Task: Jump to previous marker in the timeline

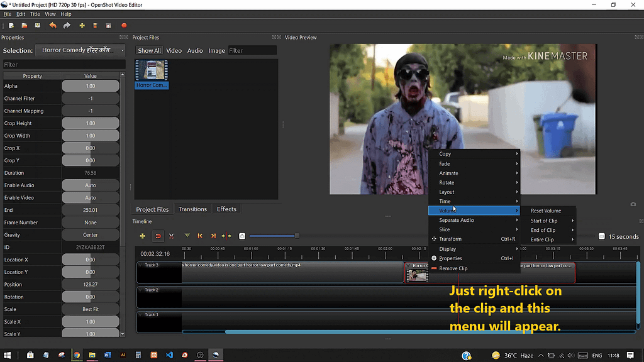Action: (199, 236)
